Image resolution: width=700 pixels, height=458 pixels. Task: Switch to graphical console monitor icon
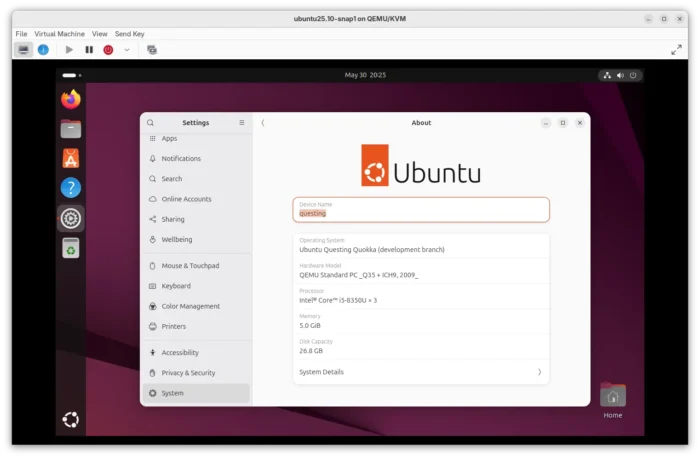click(23, 50)
